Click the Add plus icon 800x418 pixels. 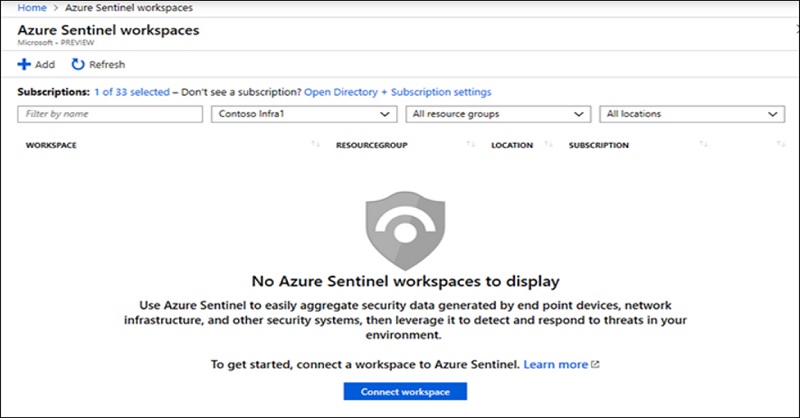pos(23,65)
